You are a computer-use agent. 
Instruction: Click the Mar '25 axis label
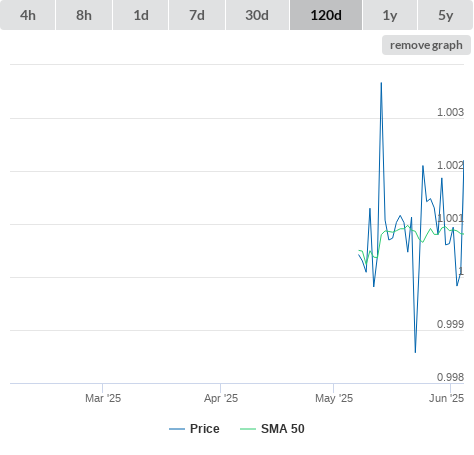click(103, 398)
